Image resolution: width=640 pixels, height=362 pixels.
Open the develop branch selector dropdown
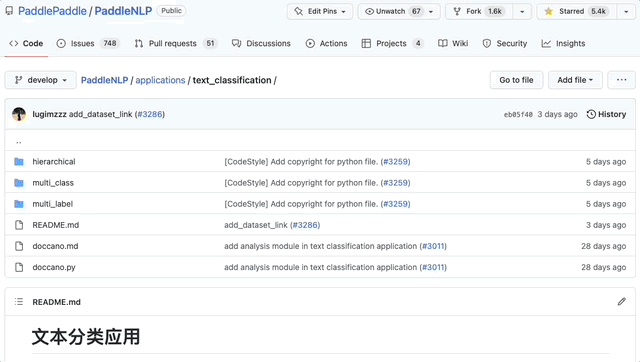coord(40,80)
